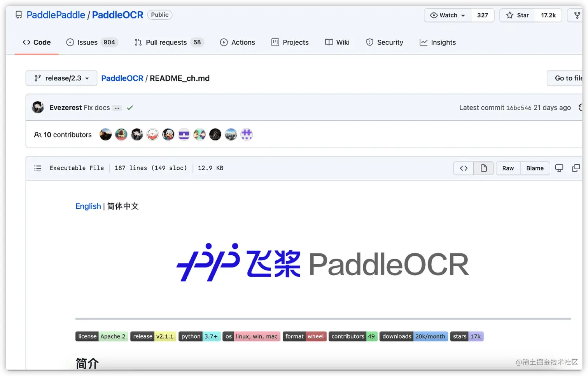Switch to the Wiki tab
Viewport: 588px width, 376px height.
click(337, 42)
